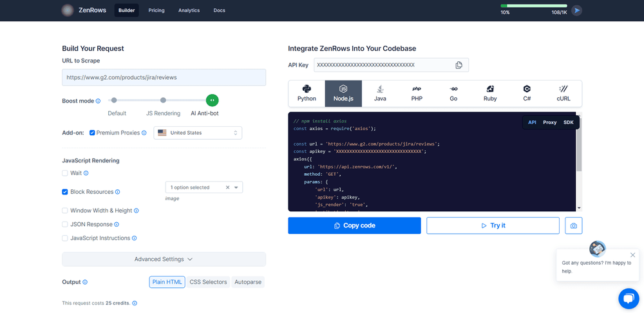This screenshot has width=644, height=313.
Task: Click the Try it button
Action: (493, 225)
